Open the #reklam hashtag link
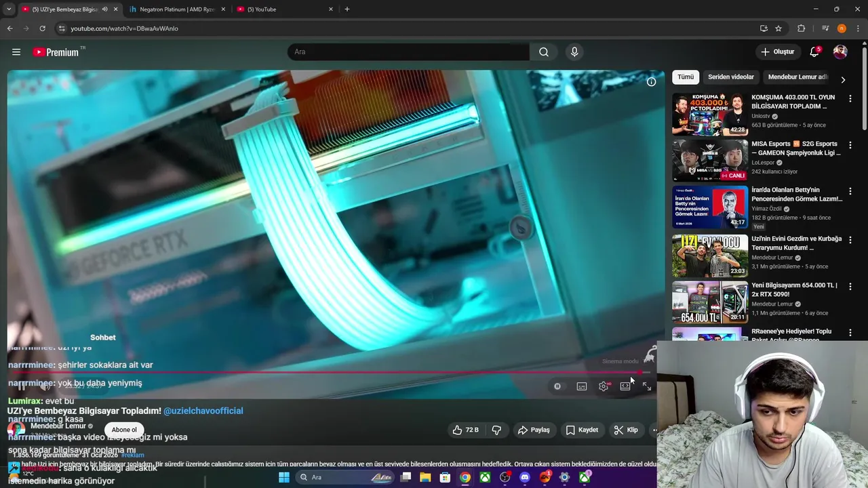 [132, 455]
